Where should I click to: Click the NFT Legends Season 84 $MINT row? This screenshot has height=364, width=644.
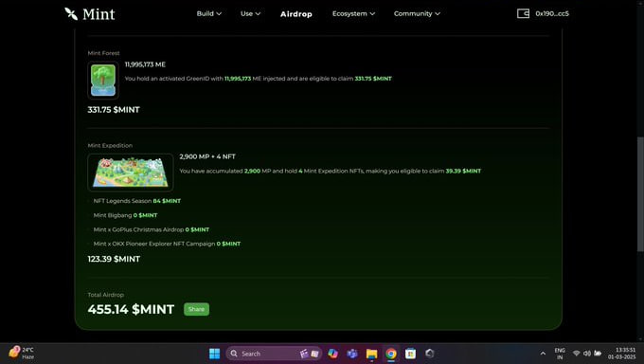(136, 201)
